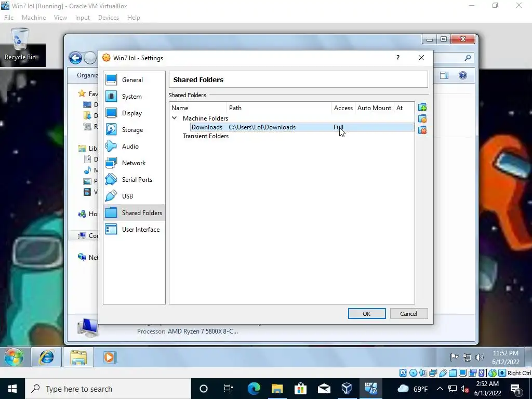Click the add new shared folder icon
The width and height of the screenshot is (532, 399).
(422, 108)
